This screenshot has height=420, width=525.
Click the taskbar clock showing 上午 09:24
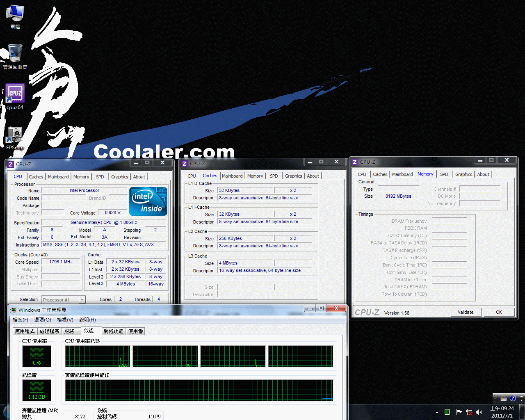[502, 412]
